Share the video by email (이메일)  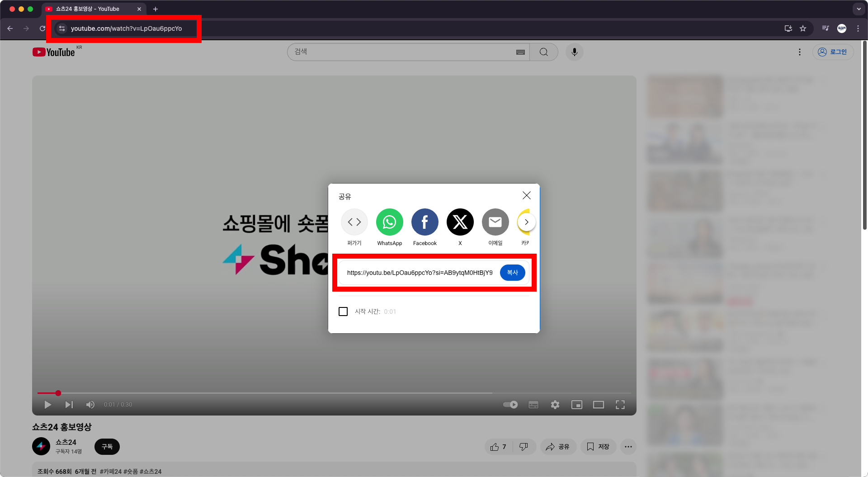point(495,222)
